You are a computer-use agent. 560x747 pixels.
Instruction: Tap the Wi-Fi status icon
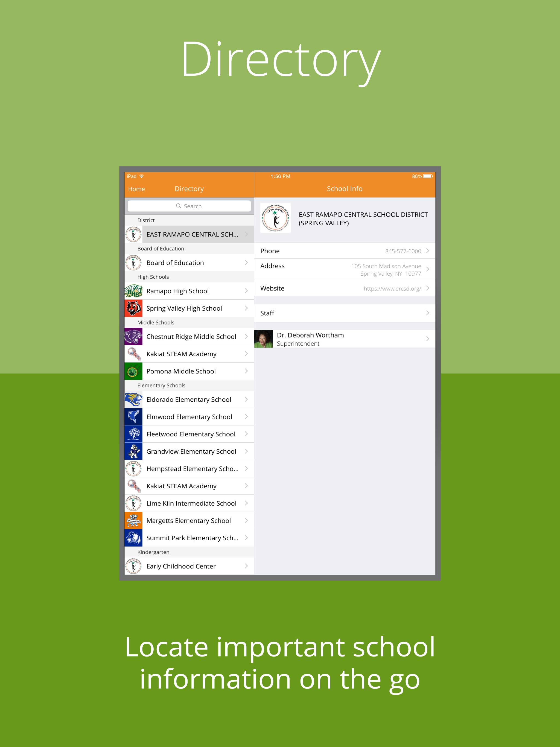tap(142, 176)
